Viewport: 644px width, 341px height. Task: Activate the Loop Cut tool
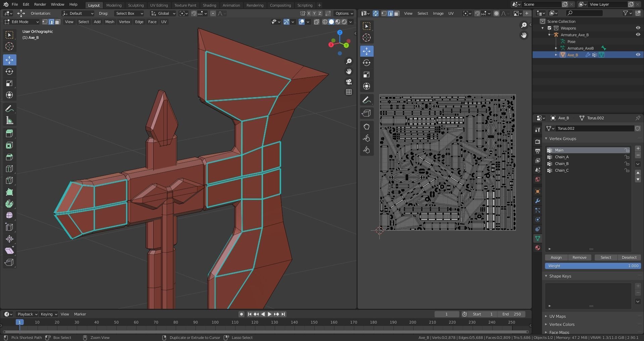click(9, 169)
